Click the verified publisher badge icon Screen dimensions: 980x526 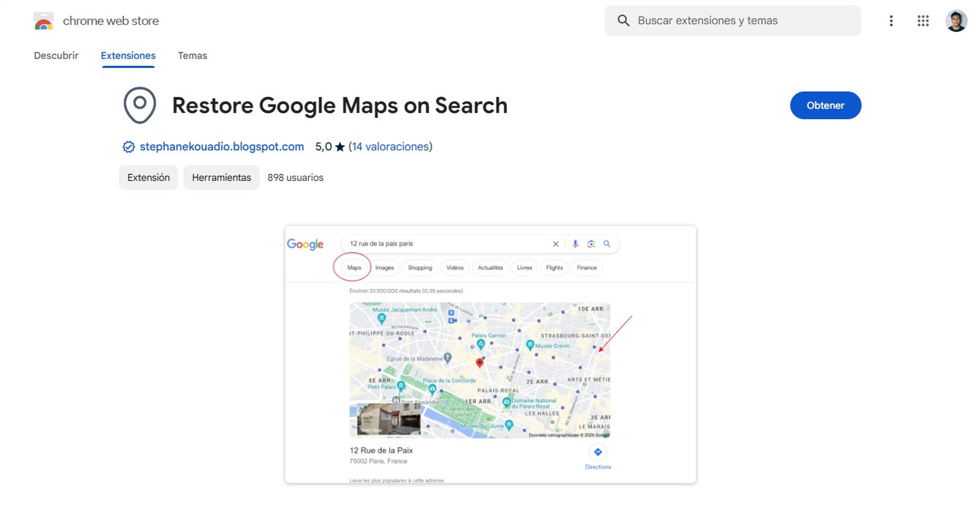coord(129,147)
